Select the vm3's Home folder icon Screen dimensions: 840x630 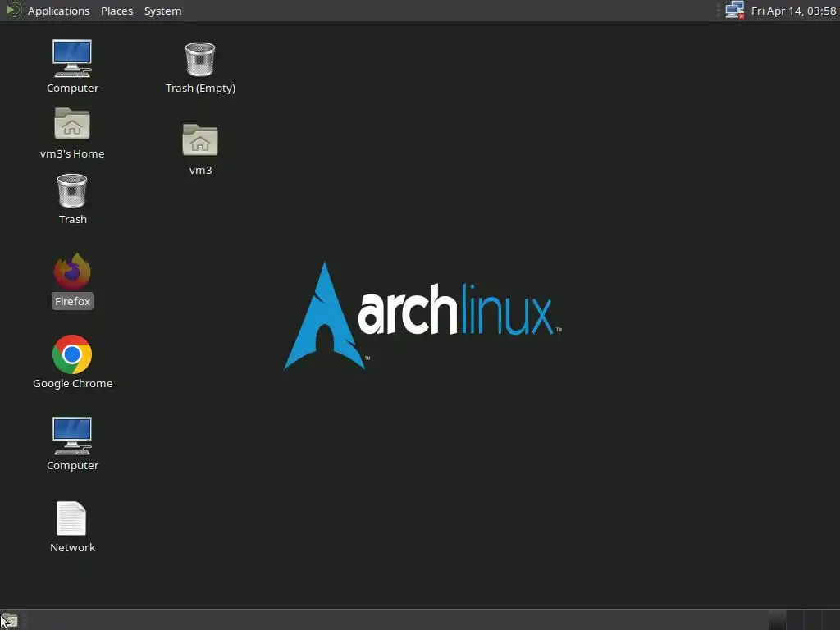(72, 133)
